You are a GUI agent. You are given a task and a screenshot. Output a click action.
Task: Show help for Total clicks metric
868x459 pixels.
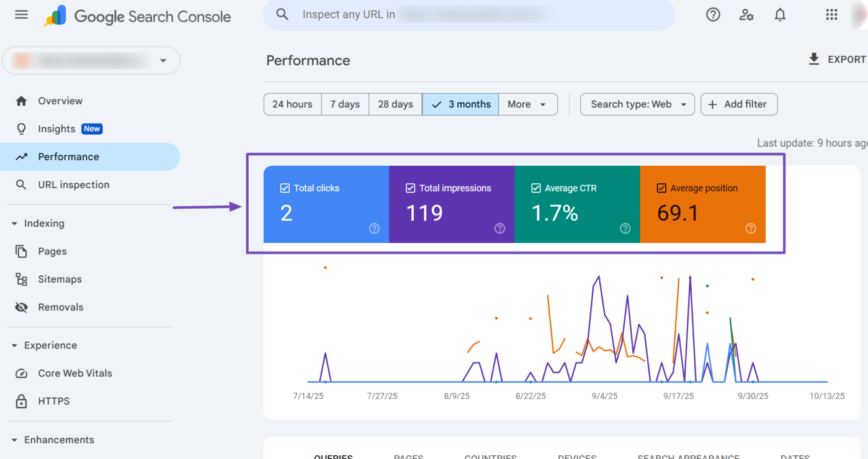pos(374,229)
